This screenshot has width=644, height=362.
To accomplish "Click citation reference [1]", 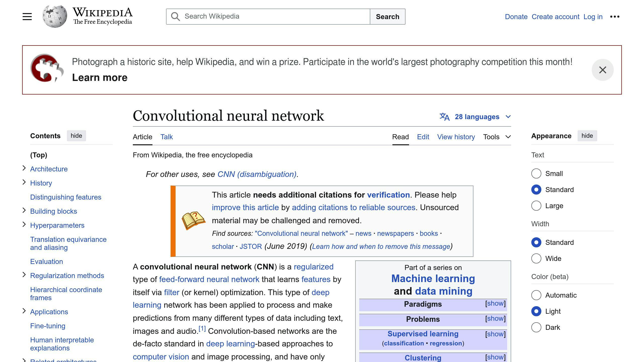I will click(x=202, y=329).
